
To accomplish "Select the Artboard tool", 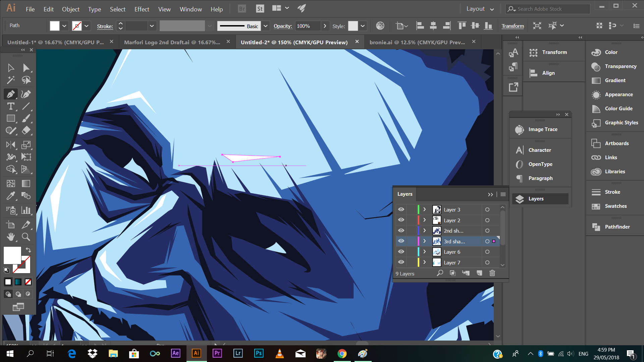I will [x=11, y=225].
